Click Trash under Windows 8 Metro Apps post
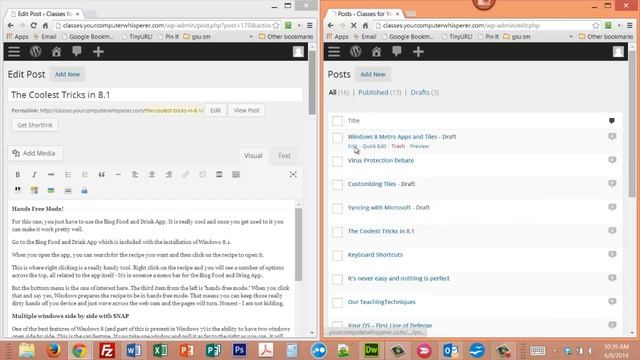 point(398,146)
